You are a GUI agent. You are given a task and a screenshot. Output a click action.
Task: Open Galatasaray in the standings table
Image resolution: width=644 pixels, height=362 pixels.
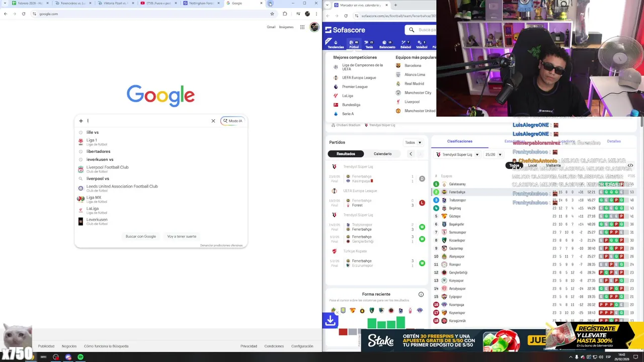(x=457, y=184)
